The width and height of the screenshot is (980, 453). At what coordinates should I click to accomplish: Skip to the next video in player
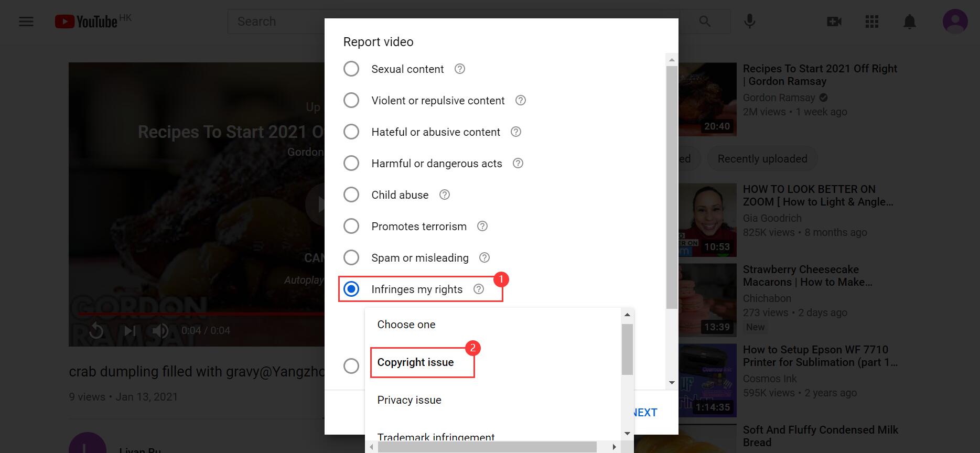point(130,330)
